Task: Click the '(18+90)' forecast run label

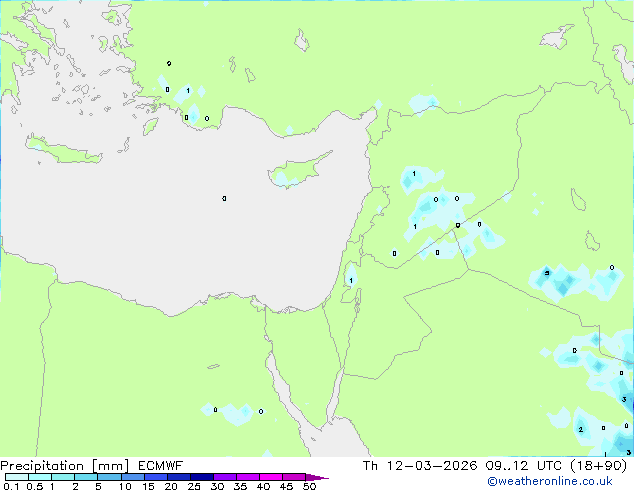Action: (599, 466)
